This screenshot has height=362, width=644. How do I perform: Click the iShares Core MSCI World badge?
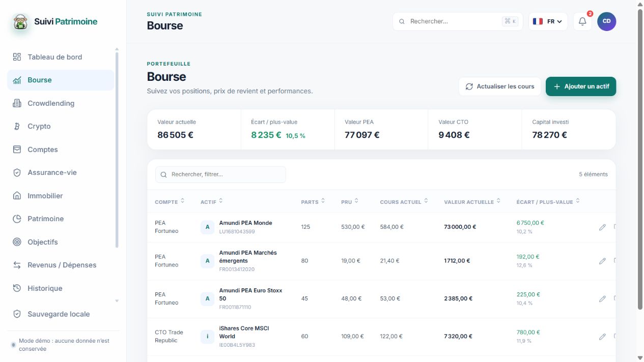click(x=207, y=337)
